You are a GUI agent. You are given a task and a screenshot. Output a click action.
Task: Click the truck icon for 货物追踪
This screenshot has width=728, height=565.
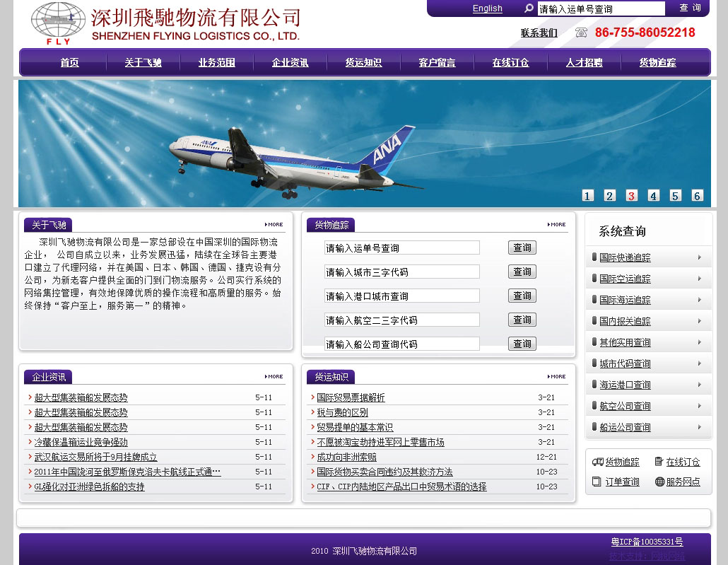coord(597,462)
